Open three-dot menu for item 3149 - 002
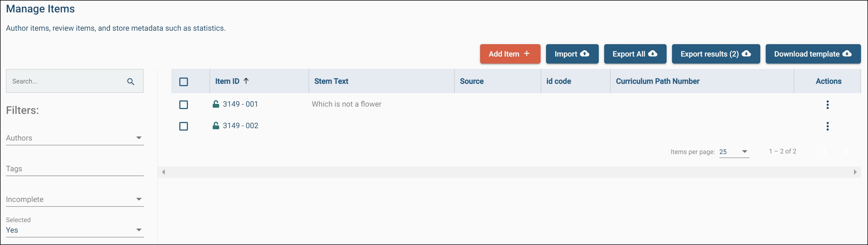 click(x=827, y=126)
